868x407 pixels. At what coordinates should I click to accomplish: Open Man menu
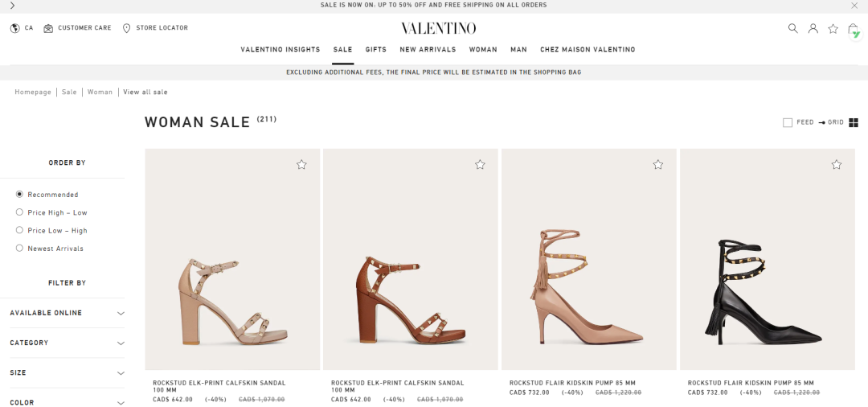(518, 49)
